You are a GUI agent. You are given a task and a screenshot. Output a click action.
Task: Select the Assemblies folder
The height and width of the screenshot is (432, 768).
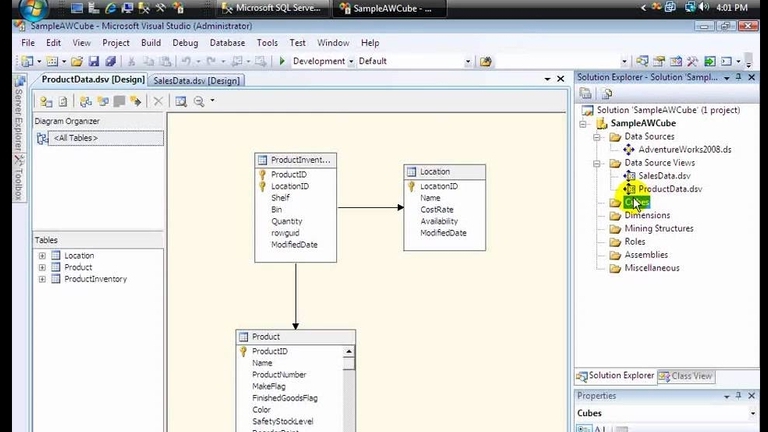tap(646, 255)
